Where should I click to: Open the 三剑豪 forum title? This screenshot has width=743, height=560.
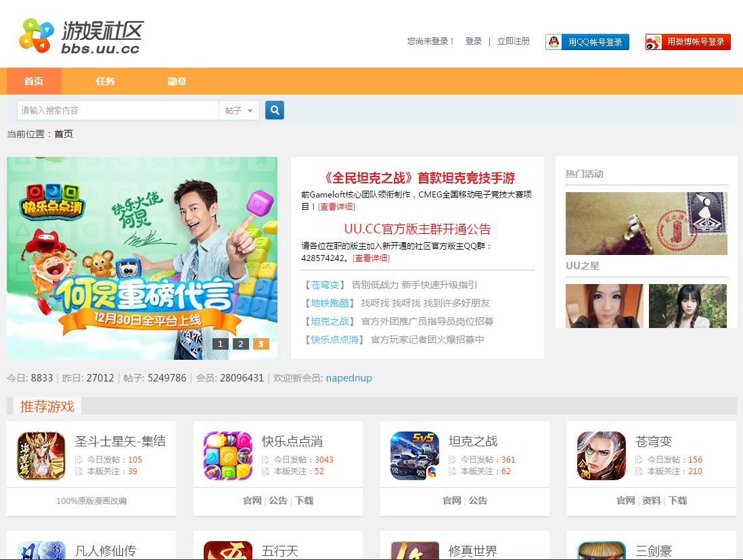click(x=654, y=551)
